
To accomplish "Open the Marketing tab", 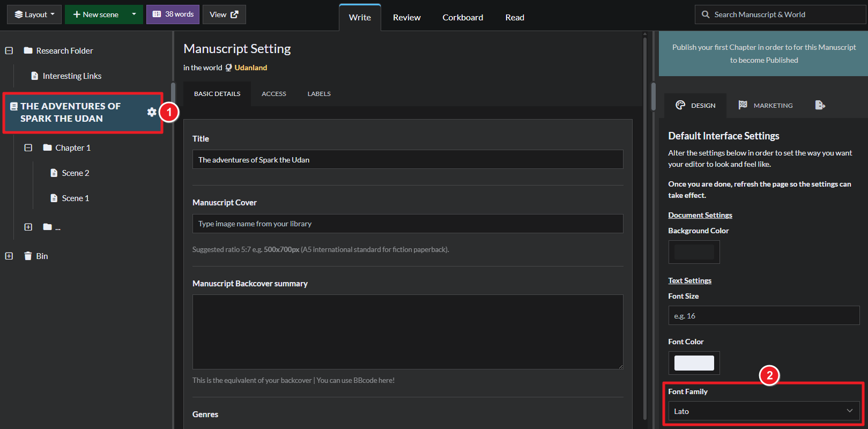I will [766, 105].
